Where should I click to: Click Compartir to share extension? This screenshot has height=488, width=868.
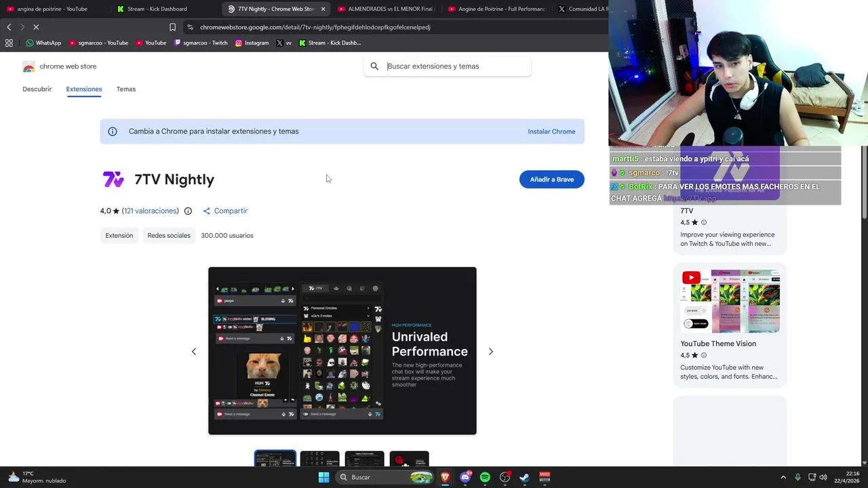click(225, 211)
